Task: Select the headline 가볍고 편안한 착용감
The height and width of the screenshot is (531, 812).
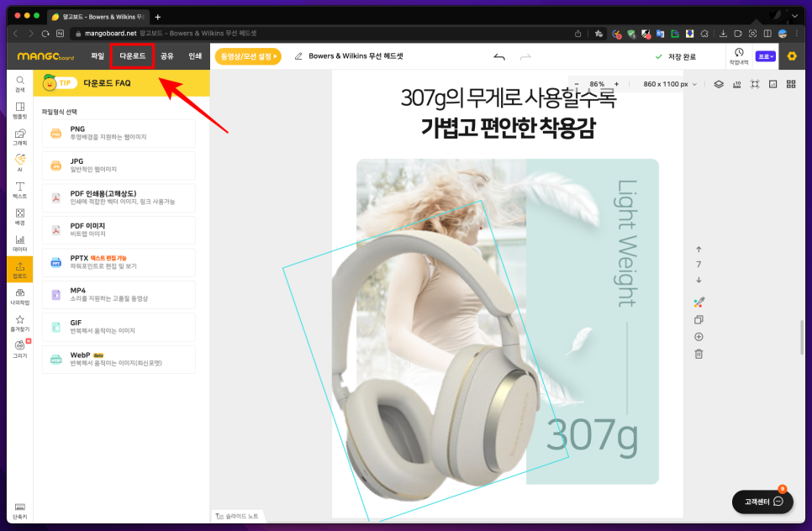Action: tap(508, 128)
